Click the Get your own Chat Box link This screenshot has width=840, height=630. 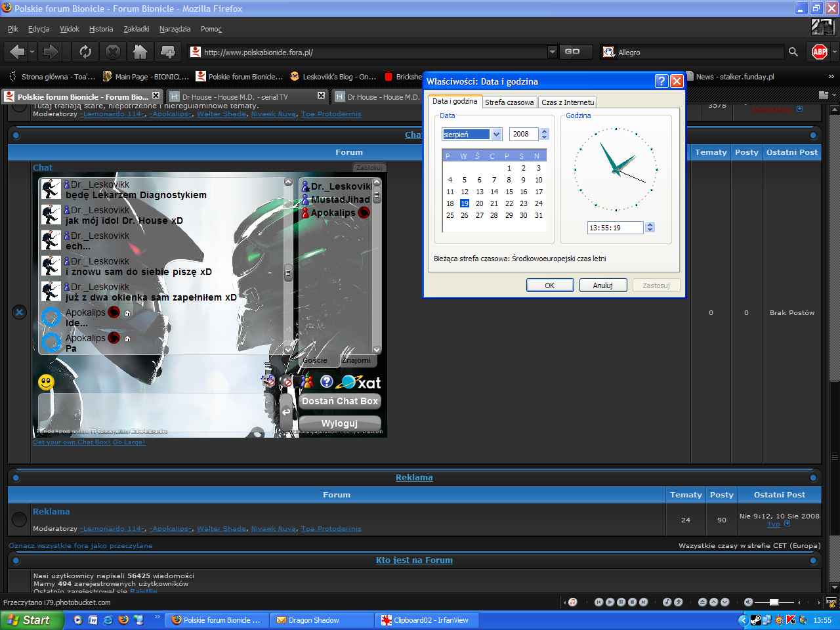[x=72, y=442]
